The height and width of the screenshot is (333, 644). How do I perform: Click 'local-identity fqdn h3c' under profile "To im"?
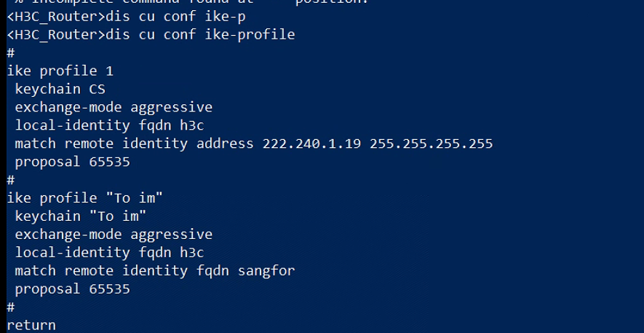(109, 253)
